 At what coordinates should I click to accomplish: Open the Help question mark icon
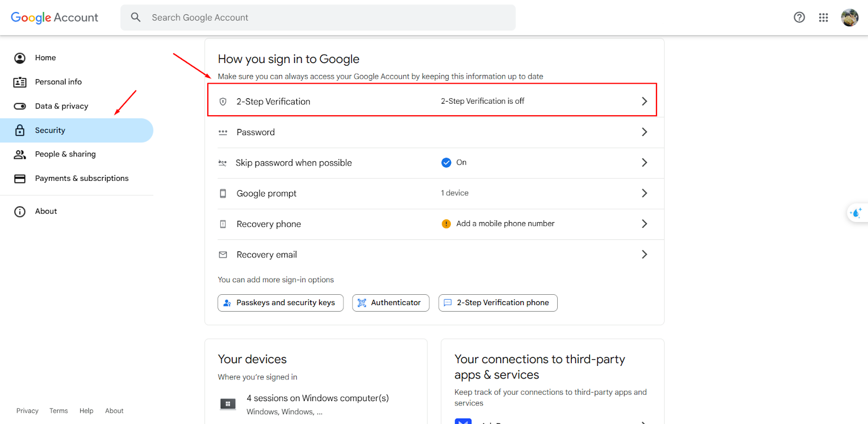pos(799,17)
